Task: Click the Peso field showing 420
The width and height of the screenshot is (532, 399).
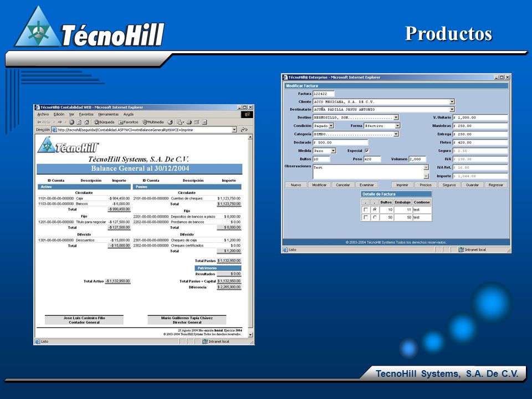Action: (x=372, y=159)
